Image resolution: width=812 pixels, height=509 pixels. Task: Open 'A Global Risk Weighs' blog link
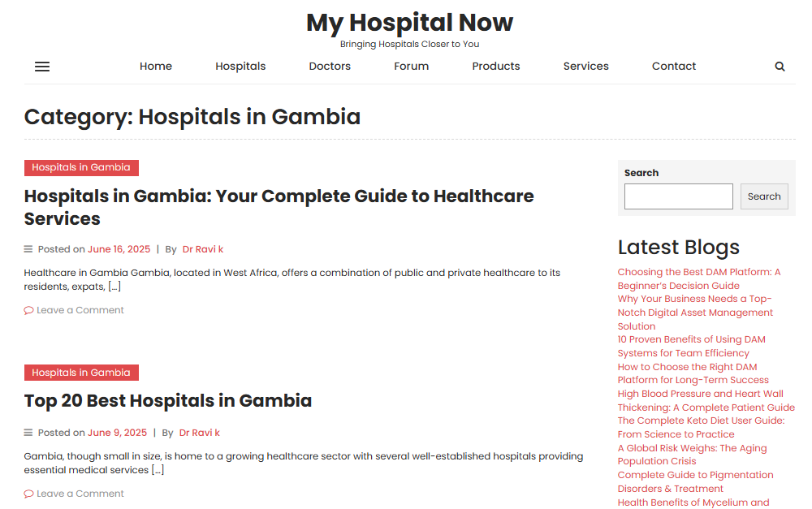[692, 455]
